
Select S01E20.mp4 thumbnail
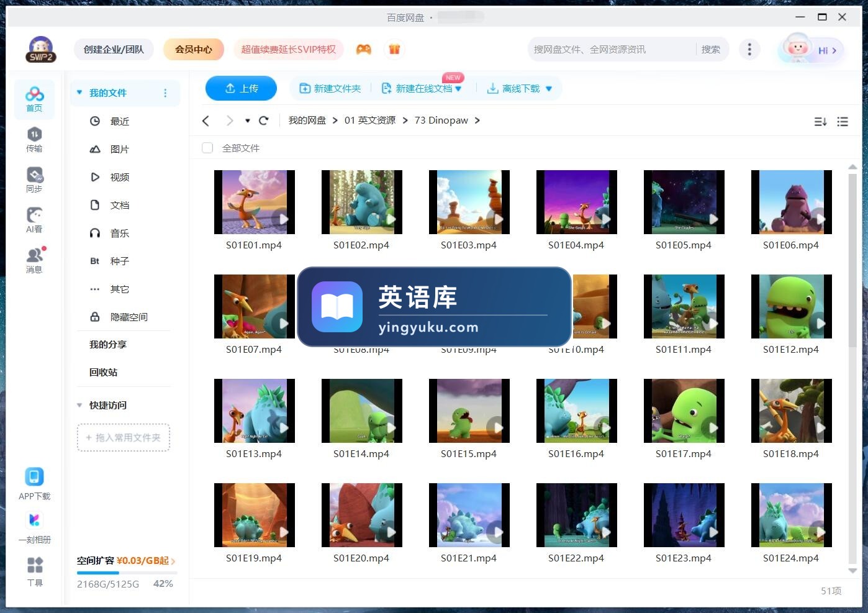pos(362,515)
